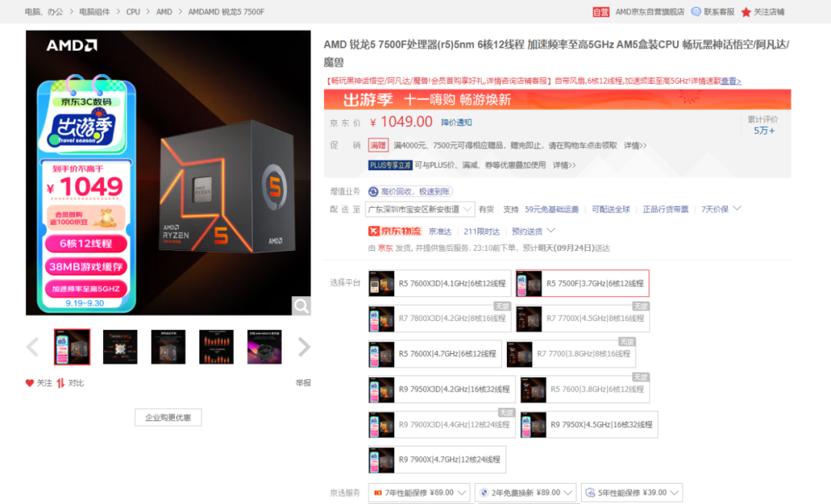
Task: Open 7年性能保修 ¥69.00 dropdown
Action: coord(419,493)
